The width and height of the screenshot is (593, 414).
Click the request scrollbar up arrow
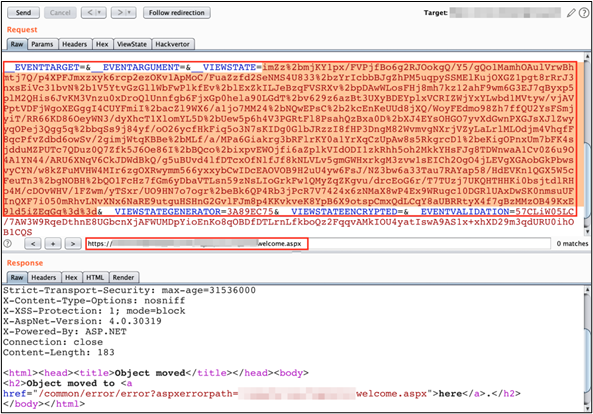point(587,56)
